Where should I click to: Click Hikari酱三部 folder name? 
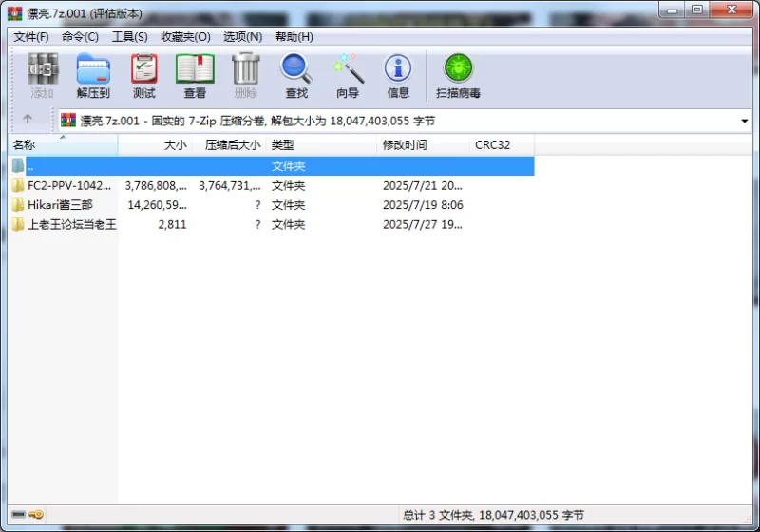pos(60,205)
